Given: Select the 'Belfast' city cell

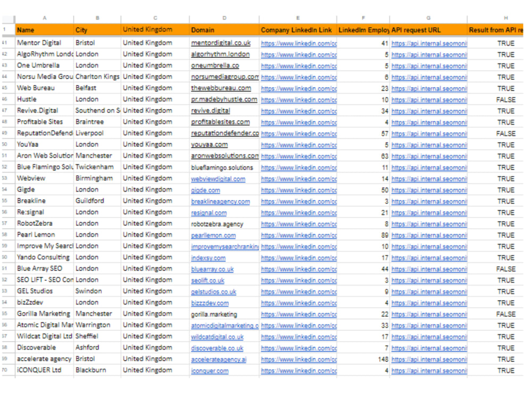Looking at the screenshot, I should [97, 88].
